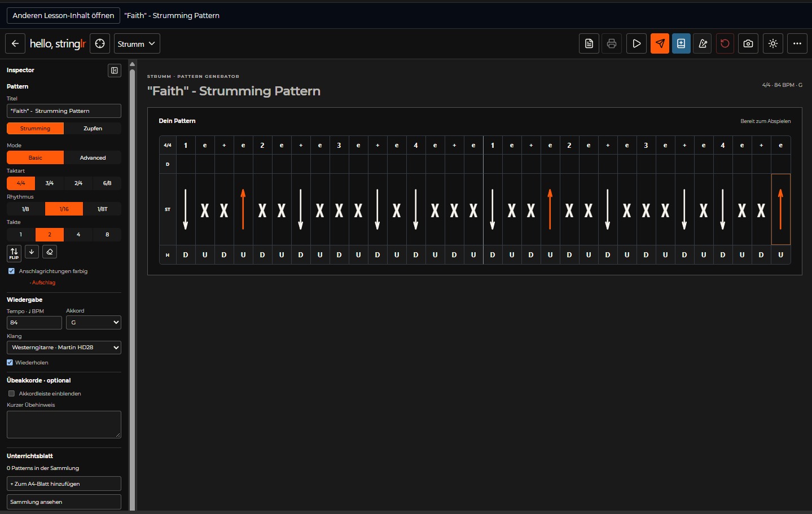
Task: Open the metronome tool
Action: (703, 43)
